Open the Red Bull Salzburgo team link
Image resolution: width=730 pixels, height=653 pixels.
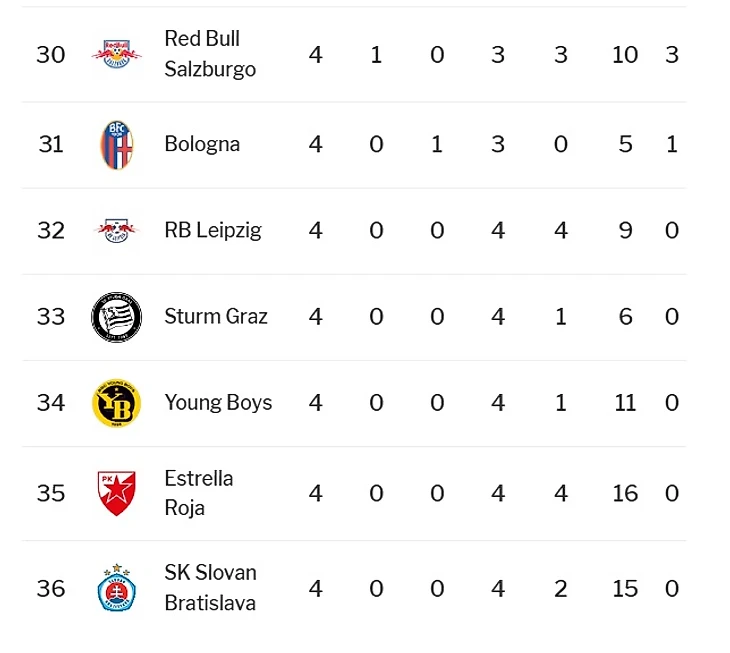pos(210,54)
